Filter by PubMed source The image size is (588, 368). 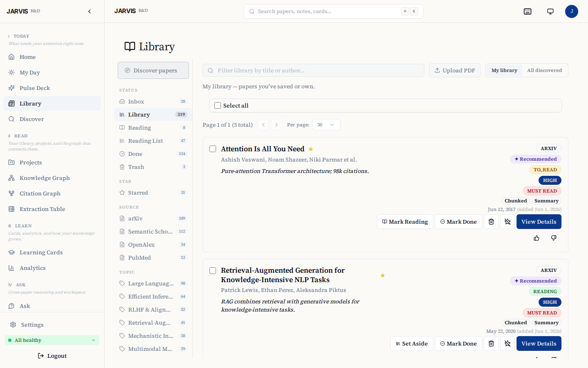point(153,258)
